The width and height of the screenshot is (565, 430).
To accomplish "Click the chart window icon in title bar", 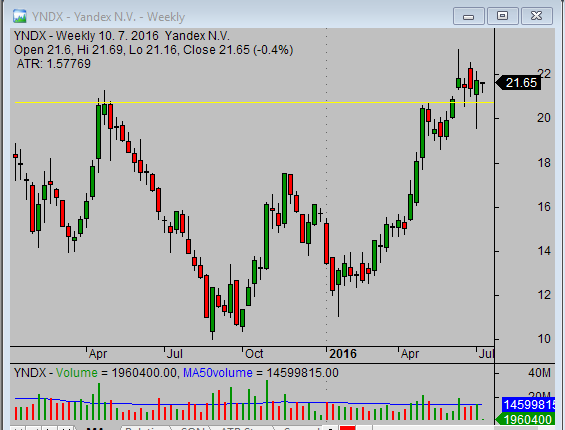I will point(19,16).
